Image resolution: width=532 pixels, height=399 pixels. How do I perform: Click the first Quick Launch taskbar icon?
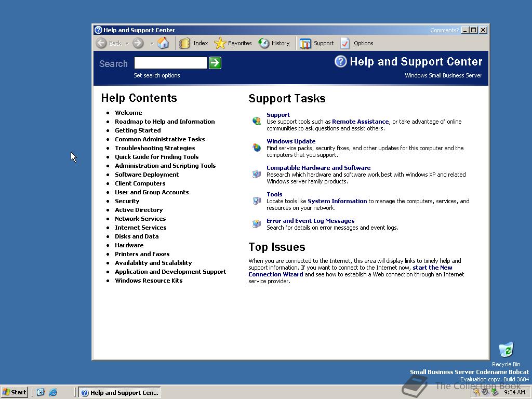tap(41, 392)
